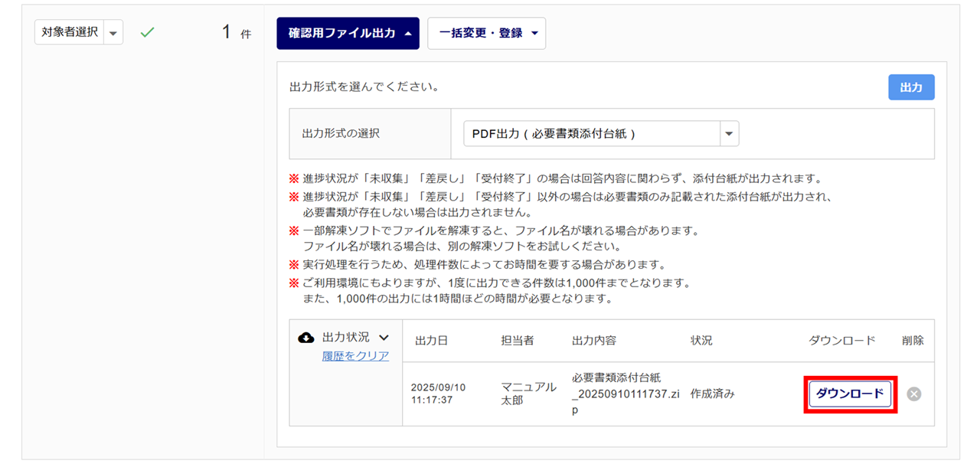Click the green checkmark icon
Viewport: 980px width, 464px height.
148,33
